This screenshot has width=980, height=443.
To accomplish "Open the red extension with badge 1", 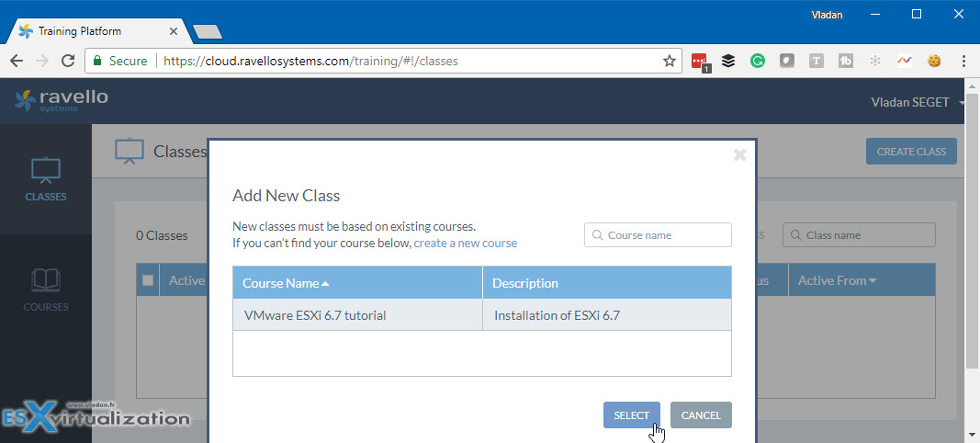I will click(701, 62).
